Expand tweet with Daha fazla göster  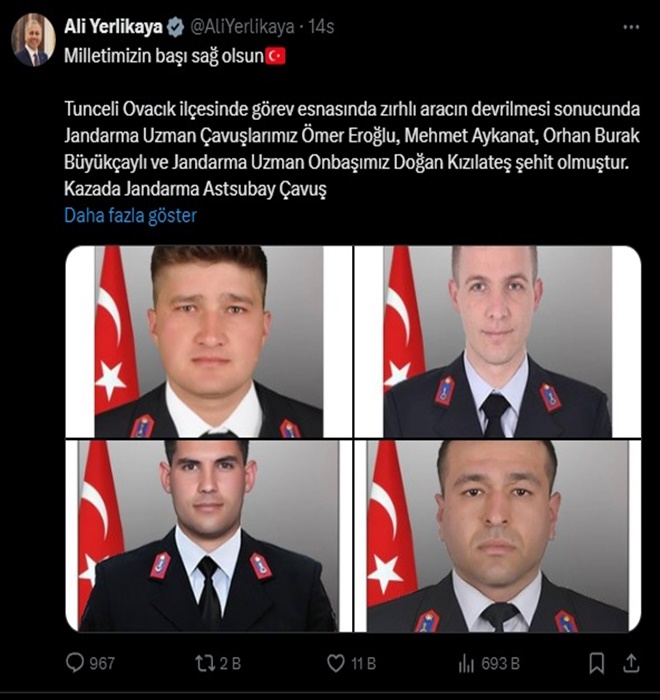click(x=130, y=215)
